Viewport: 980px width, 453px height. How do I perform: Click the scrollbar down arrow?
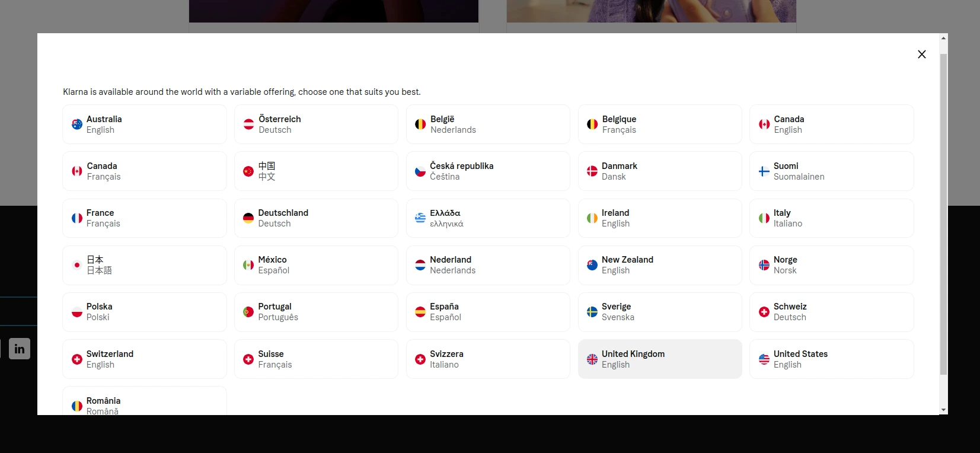[943, 410]
